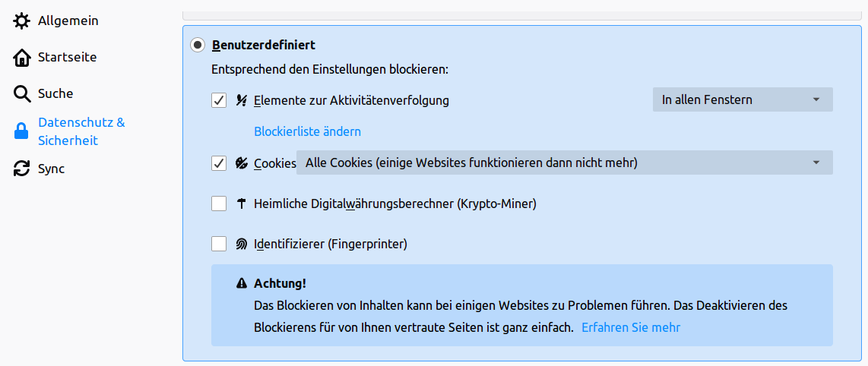Click the Startseite house icon
The height and width of the screenshot is (366, 868).
pos(21,58)
